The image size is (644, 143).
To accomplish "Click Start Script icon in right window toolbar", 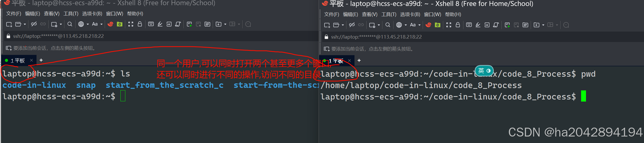I will click(x=507, y=25).
